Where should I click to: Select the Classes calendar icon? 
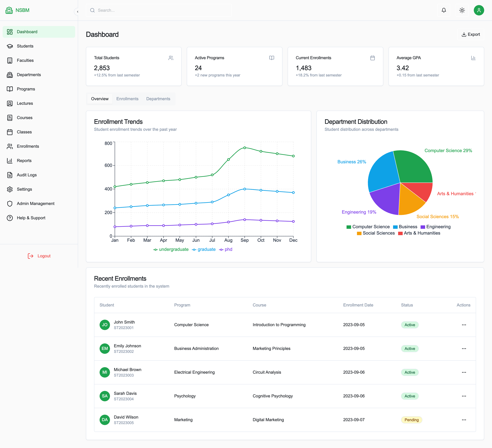pos(10,132)
